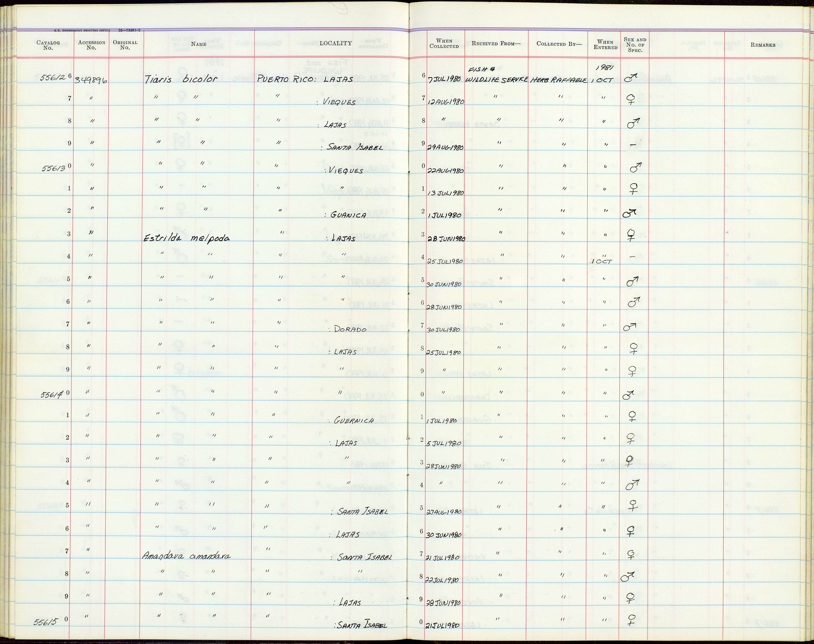This screenshot has width=814, height=644.
Task: Click entry date '1 OCT' in first row
Action: 602,80
